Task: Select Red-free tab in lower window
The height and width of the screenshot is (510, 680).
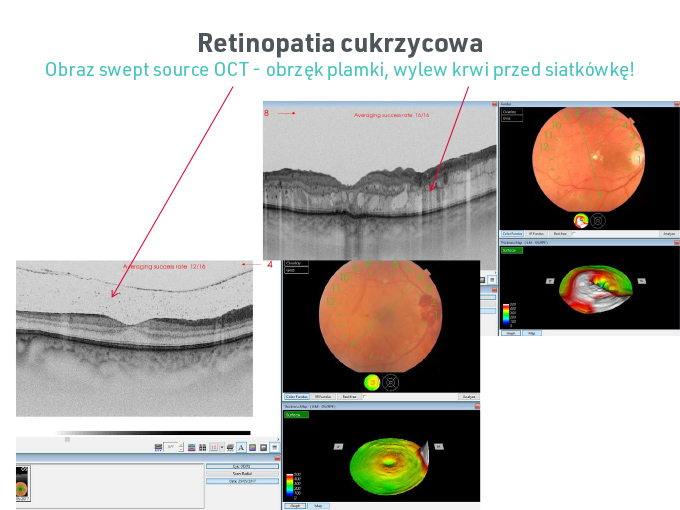Action: (x=349, y=397)
